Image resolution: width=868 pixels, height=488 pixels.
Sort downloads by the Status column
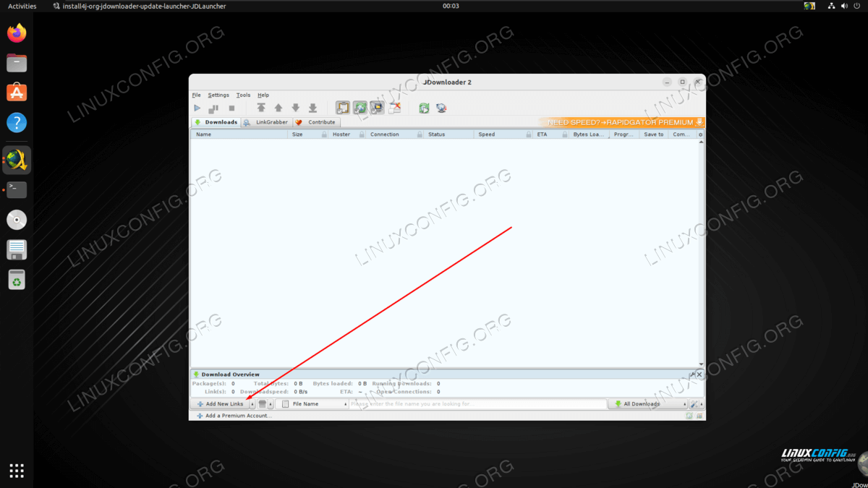coord(449,134)
